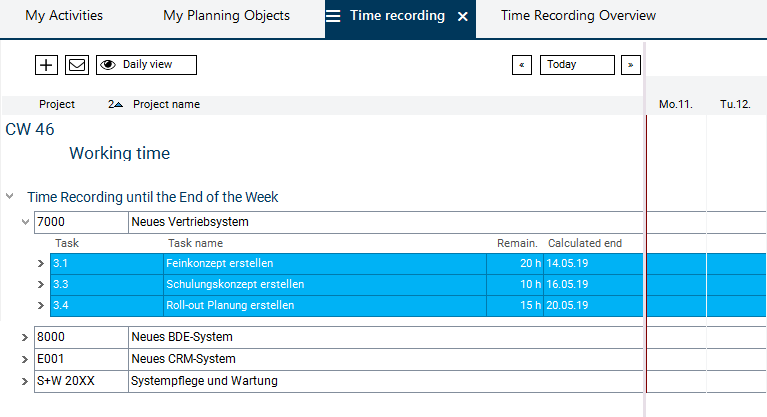Go to next period with double-right arrow
This screenshot has height=417, width=767.
(630, 65)
